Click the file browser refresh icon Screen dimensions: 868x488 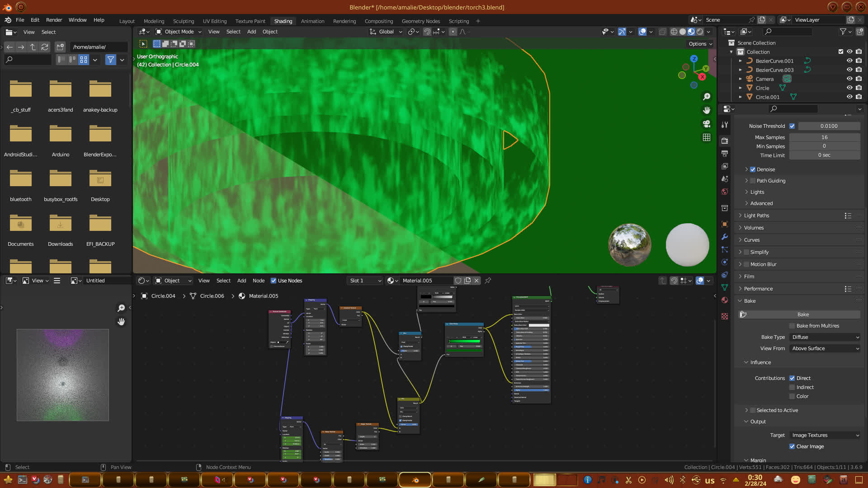(x=44, y=47)
